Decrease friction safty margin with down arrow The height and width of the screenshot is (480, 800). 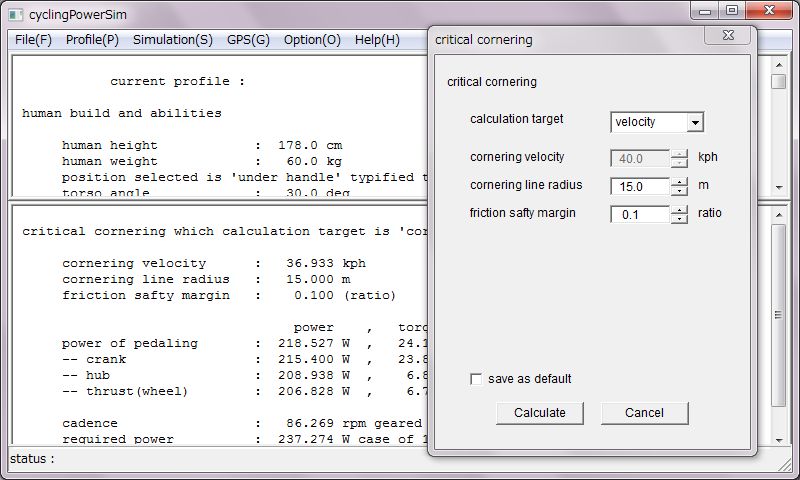679,219
